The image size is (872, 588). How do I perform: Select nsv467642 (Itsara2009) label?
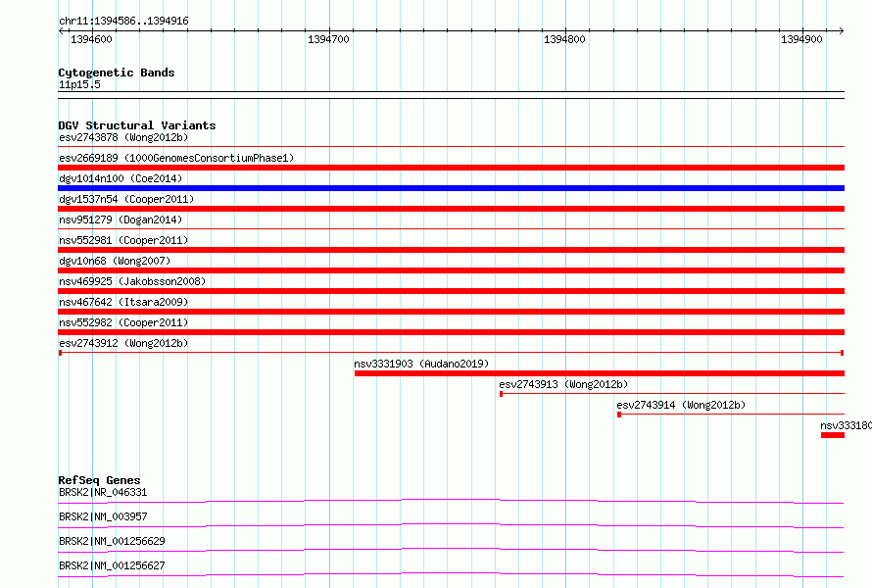pyautogui.click(x=123, y=302)
